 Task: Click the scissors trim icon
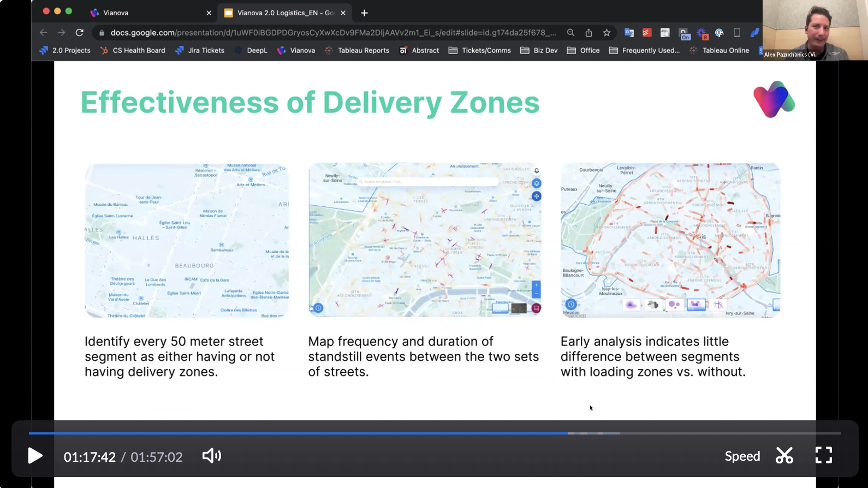pos(784,455)
